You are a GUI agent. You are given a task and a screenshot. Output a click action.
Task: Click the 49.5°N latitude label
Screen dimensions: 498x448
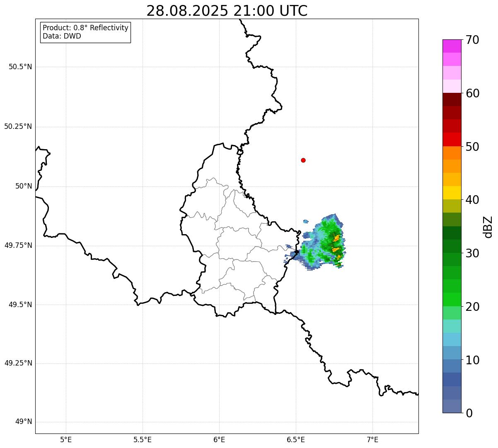(x=20, y=305)
